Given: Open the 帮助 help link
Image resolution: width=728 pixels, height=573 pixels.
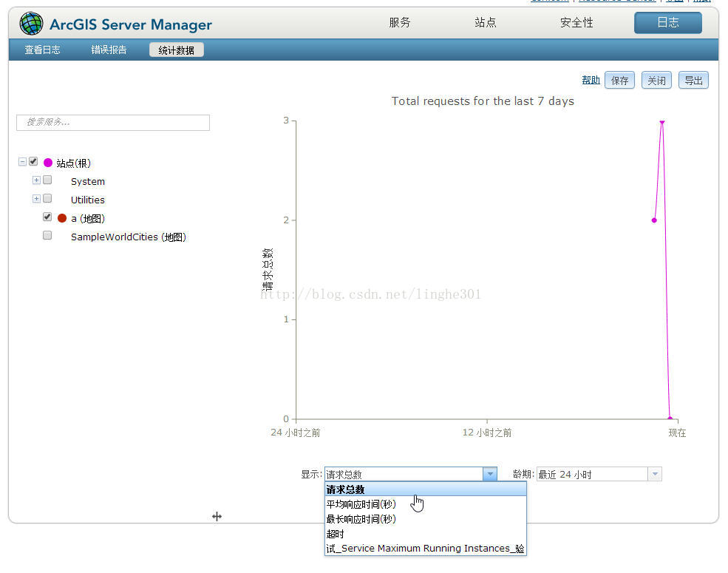Looking at the screenshot, I should click(x=591, y=81).
